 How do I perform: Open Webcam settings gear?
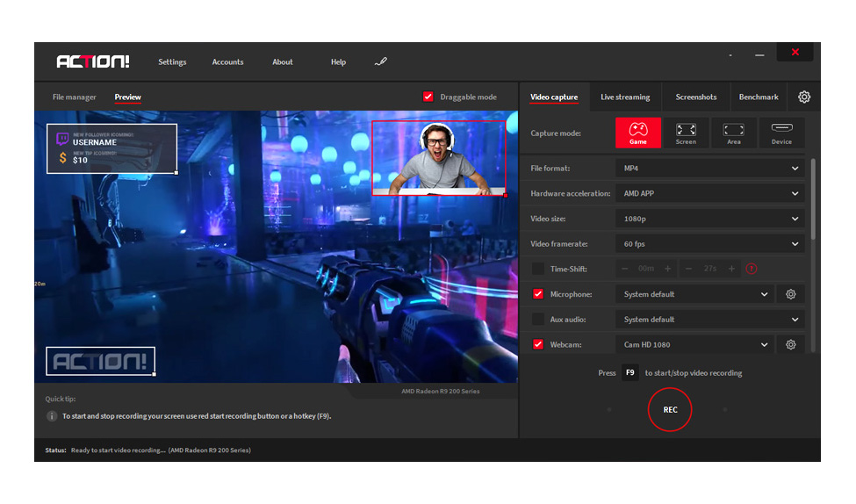click(x=790, y=344)
